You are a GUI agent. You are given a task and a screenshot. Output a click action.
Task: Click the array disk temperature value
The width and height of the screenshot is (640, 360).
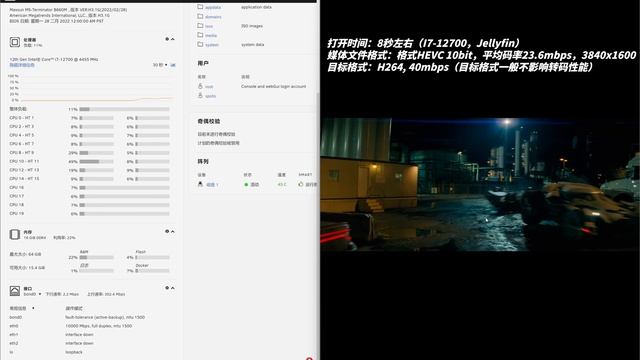coord(282,184)
